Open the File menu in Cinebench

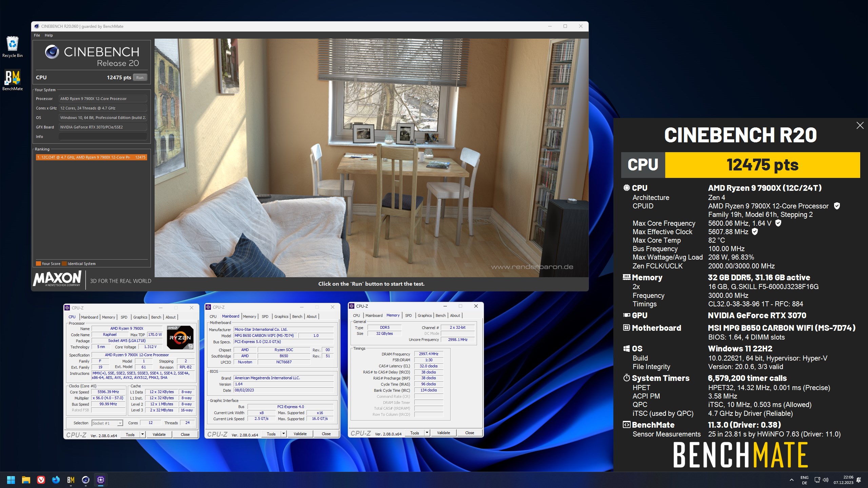tap(37, 35)
